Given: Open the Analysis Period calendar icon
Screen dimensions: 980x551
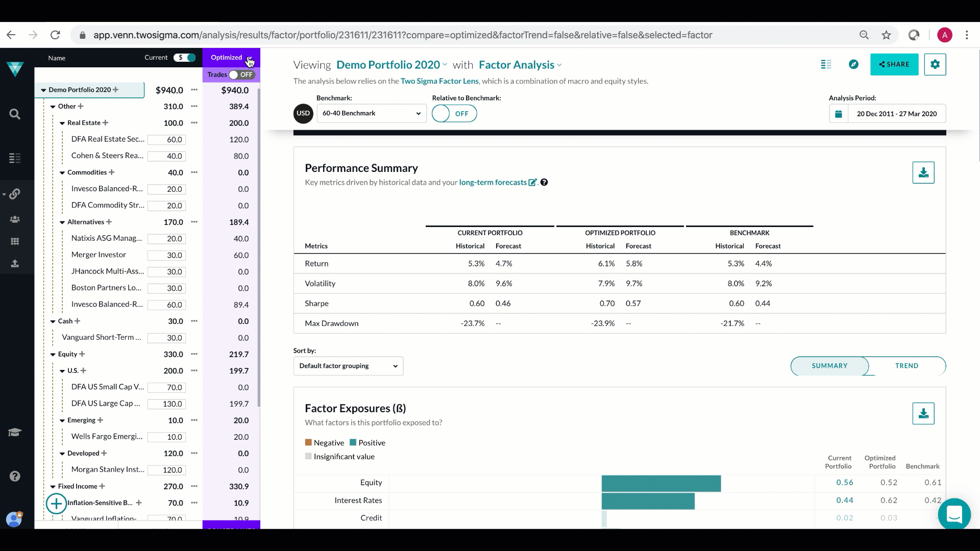Looking at the screenshot, I should click(x=838, y=114).
